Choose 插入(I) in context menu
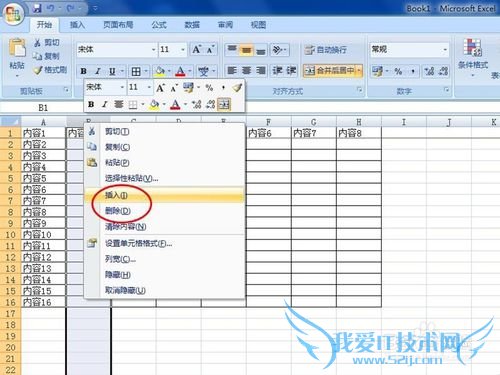 pos(165,195)
